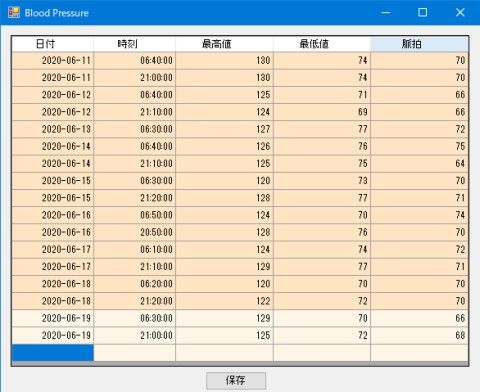The image size is (480, 392).
Task: Select the empty 時刻 cell in the new row
Action: point(135,353)
